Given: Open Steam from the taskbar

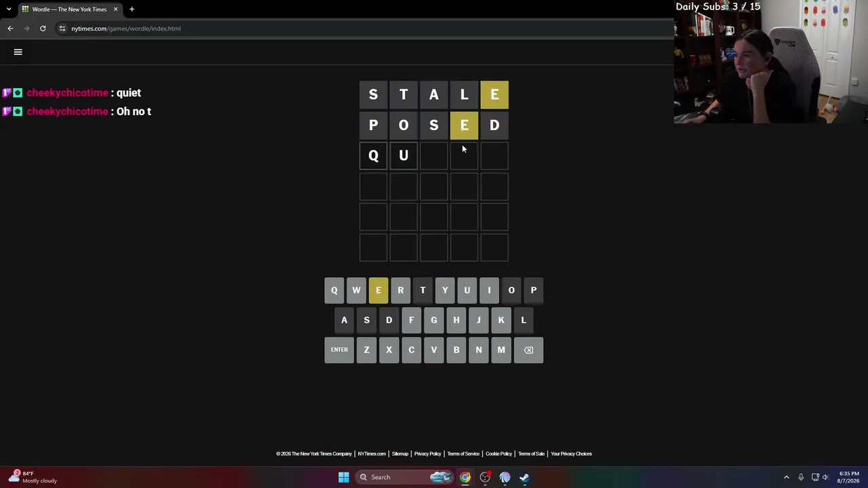Looking at the screenshot, I should (x=524, y=477).
